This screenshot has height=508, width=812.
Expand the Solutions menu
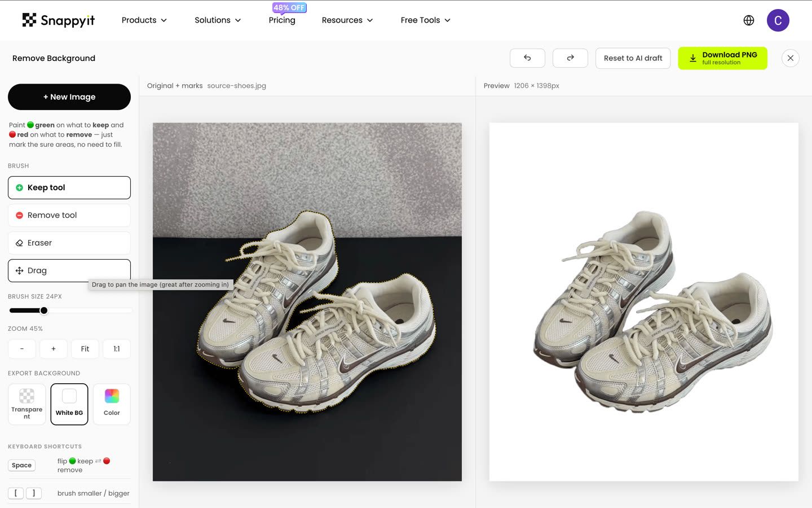point(218,20)
